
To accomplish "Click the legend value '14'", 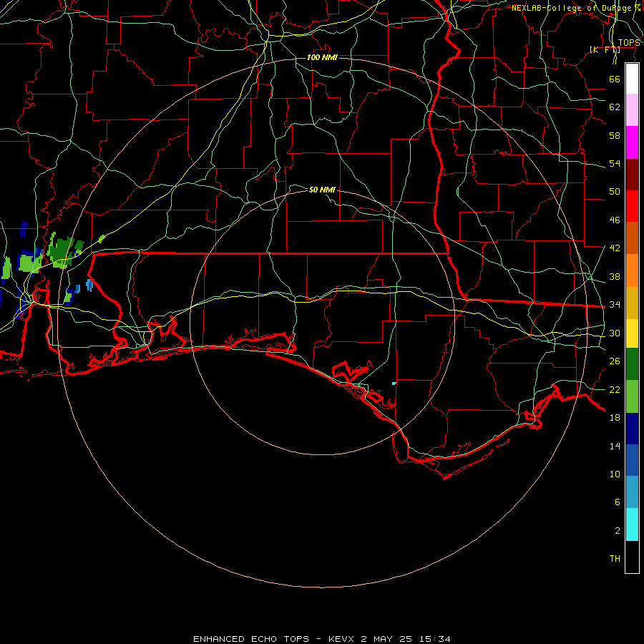I will click(615, 446).
